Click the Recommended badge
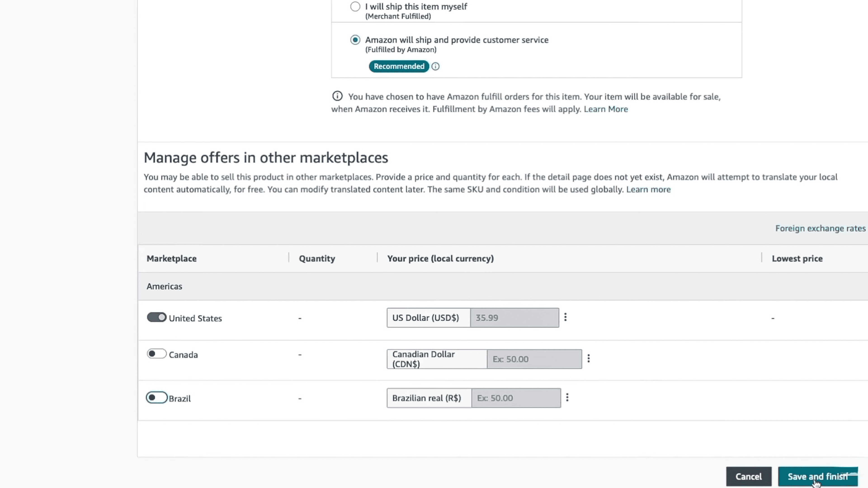 [x=399, y=66]
